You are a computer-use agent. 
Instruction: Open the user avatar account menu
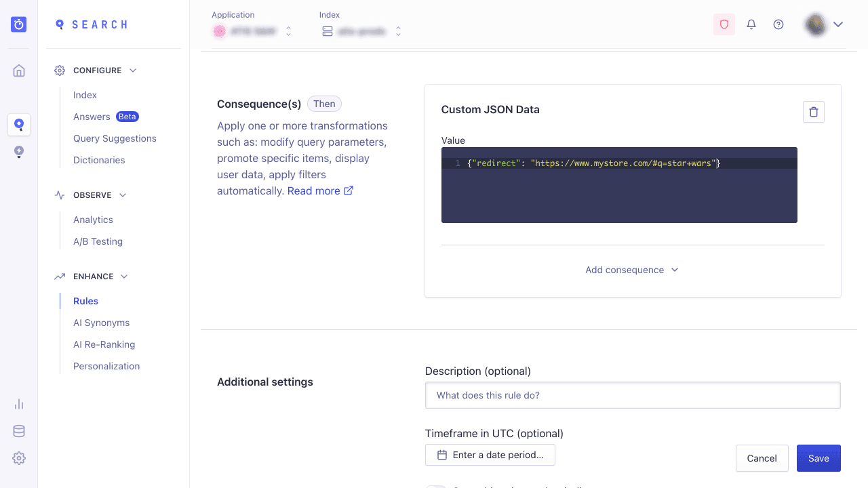point(815,24)
